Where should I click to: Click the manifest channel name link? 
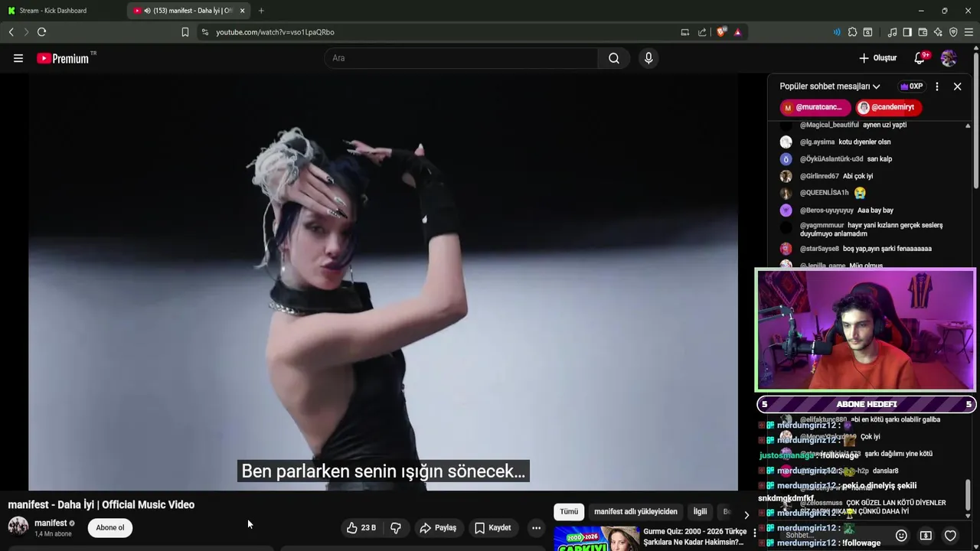pos(51,523)
